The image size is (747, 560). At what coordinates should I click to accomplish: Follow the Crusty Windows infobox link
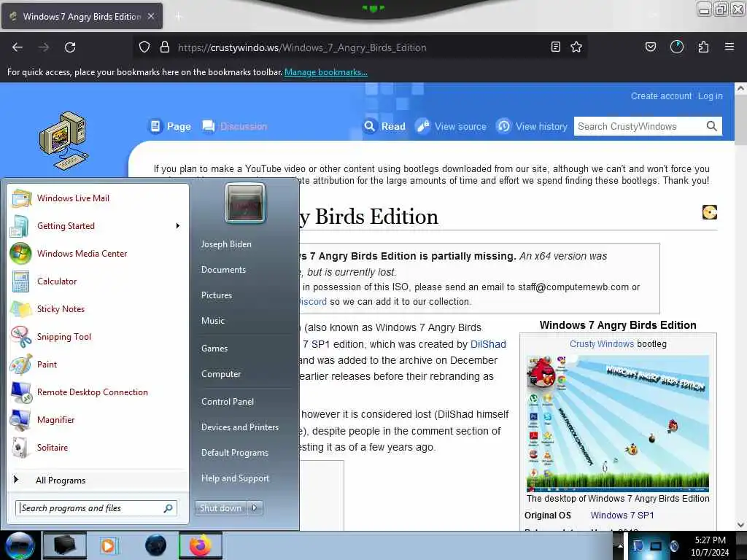click(602, 344)
